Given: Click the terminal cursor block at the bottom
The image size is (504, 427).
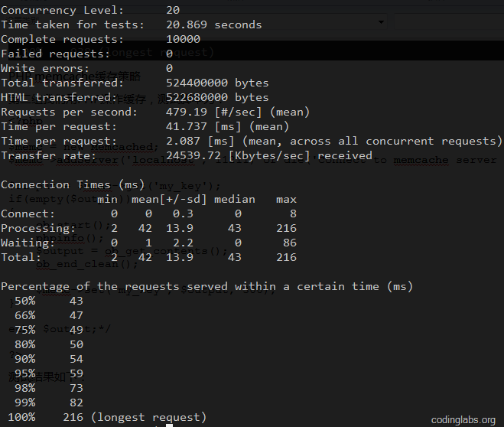Looking at the screenshot, I should pos(169,425).
